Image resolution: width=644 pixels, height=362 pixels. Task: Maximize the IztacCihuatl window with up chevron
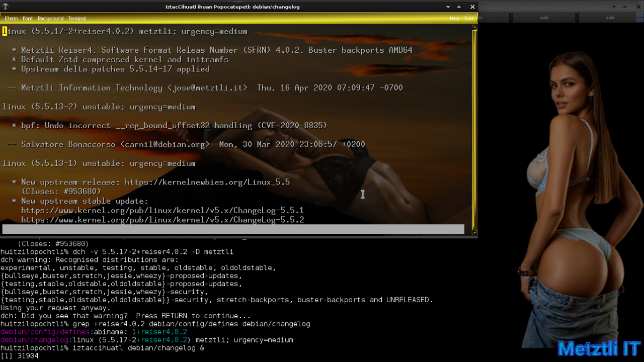pyautogui.click(x=459, y=7)
